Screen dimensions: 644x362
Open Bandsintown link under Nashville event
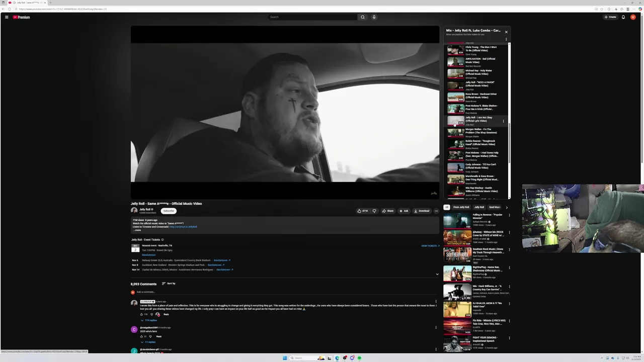coord(148,255)
